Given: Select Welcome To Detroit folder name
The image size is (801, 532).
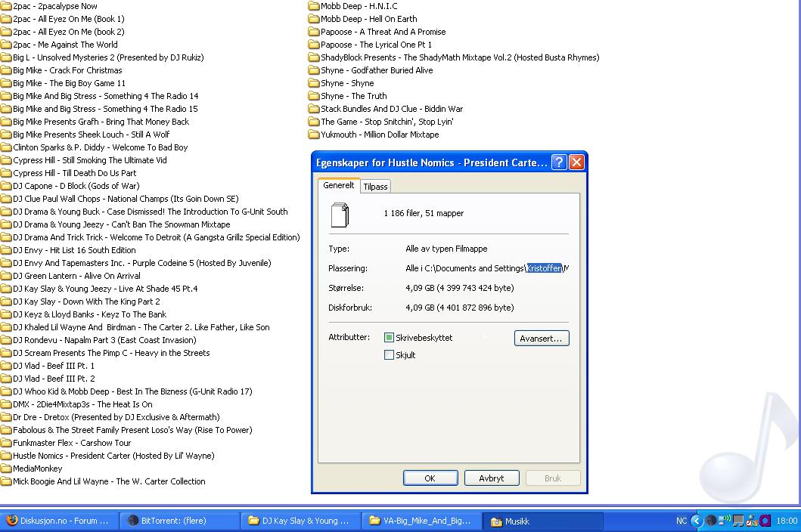Looking at the screenshot, I should pyautogui.click(x=157, y=237).
